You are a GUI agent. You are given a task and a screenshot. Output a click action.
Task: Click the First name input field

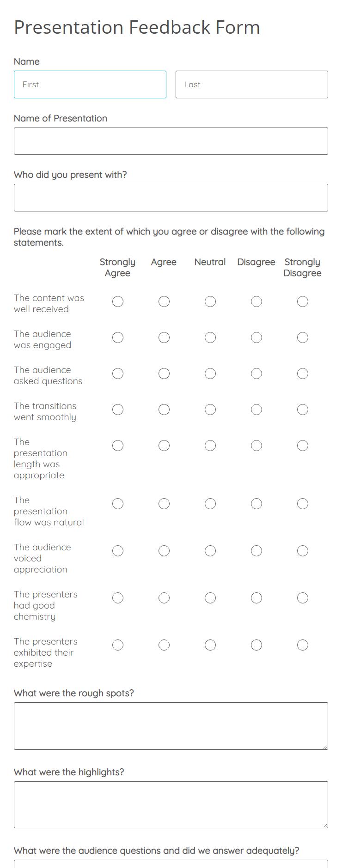[x=90, y=84]
